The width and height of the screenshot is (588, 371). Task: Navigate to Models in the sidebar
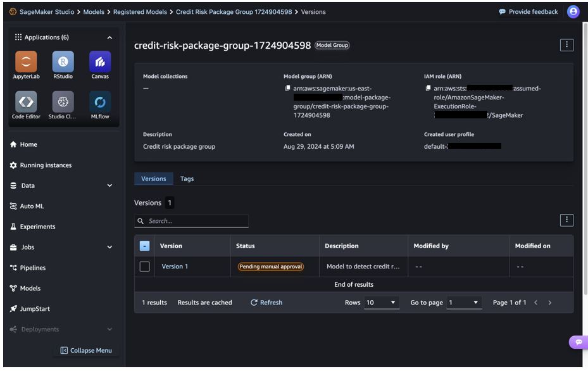tap(30, 289)
